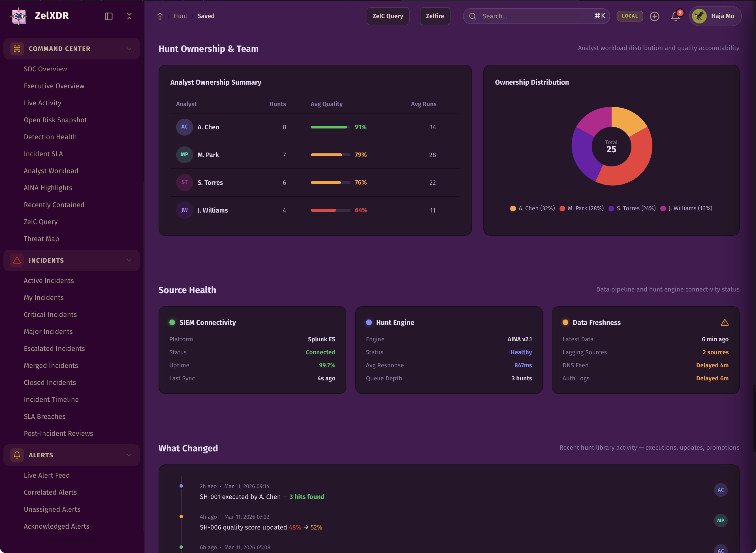Viewport: 756px width, 553px height.
Task: Click the M. Park legend color swatch
Action: 562,209
